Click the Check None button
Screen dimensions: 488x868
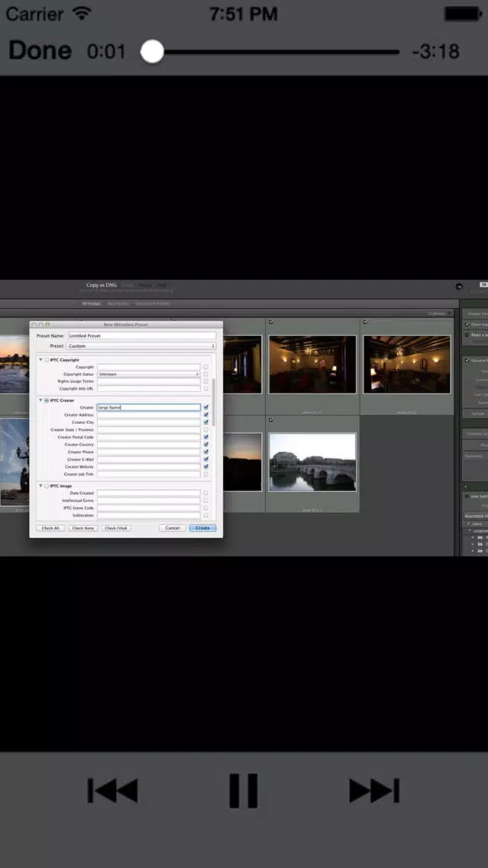83,528
